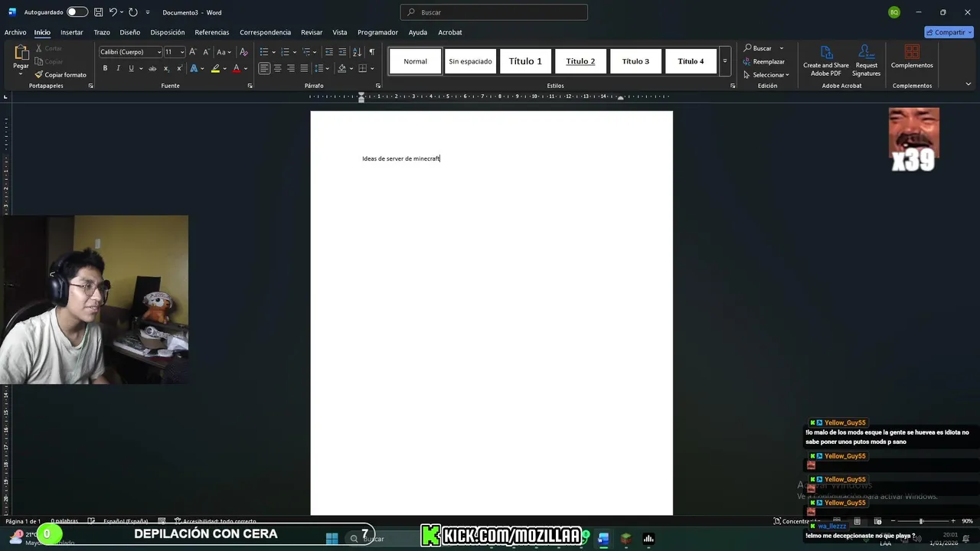Click Reemplazar in the Edición group

[763, 61]
